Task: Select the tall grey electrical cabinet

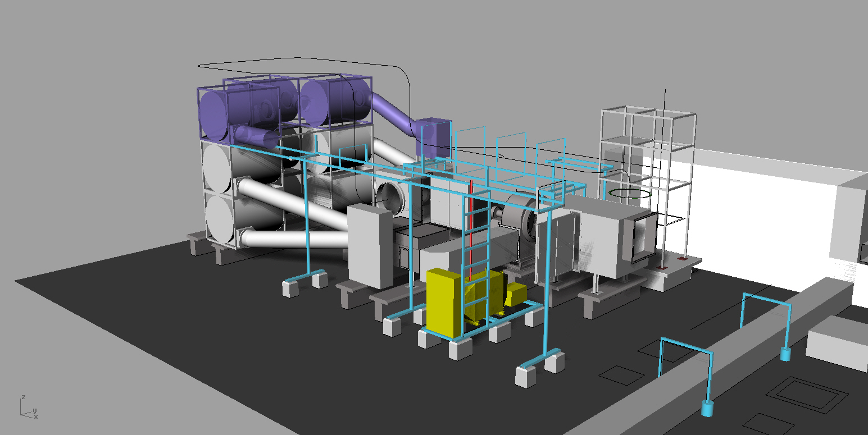Action: tap(370, 246)
